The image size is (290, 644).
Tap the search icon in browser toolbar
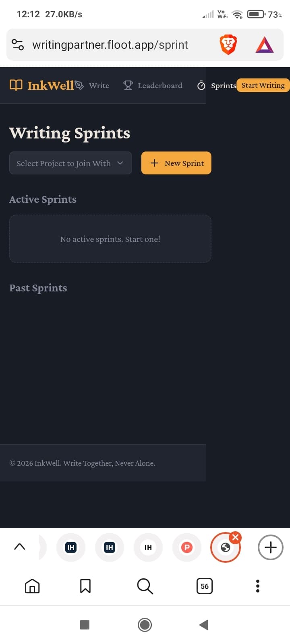click(x=145, y=586)
